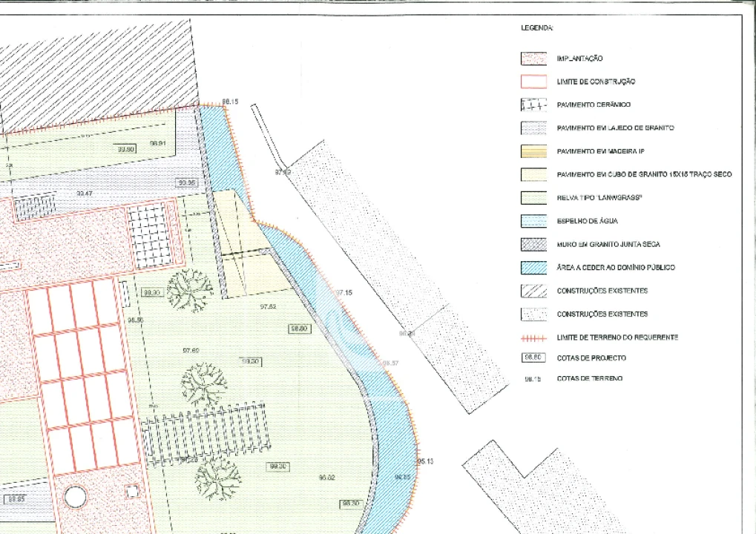Click the Cotas de Terreno legend label
This screenshot has height=534, width=756.
(590, 379)
